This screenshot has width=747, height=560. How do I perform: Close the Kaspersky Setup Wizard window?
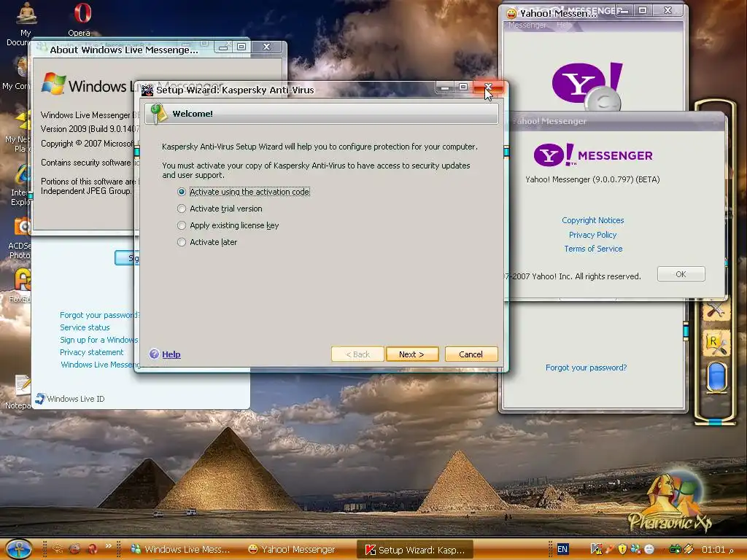[488, 87]
